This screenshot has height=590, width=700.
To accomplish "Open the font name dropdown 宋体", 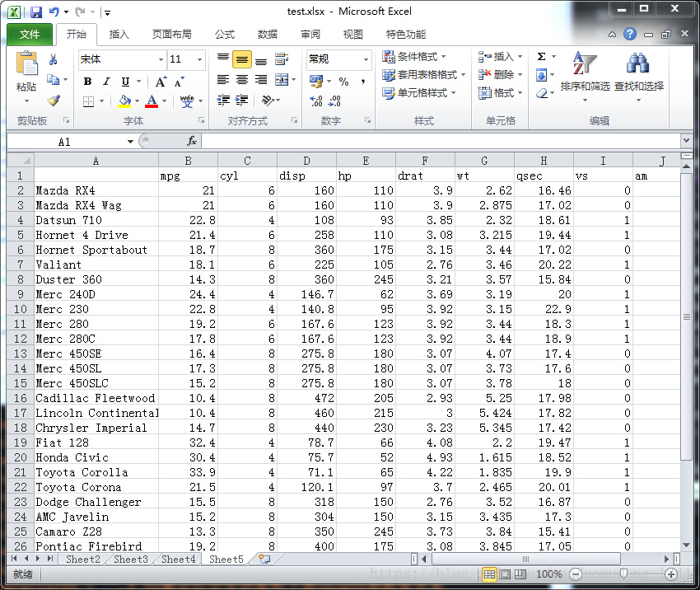I will point(161,59).
